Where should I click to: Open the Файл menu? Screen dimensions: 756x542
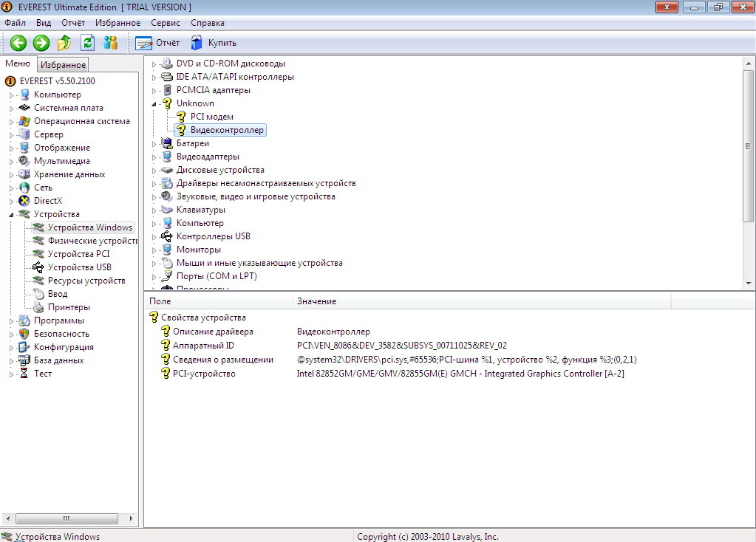tap(15, 23)
